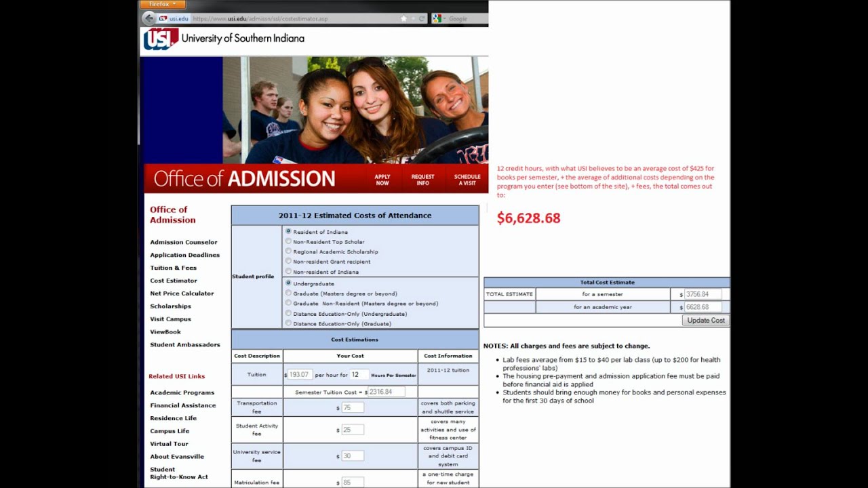This screenshot has width=868, height=488.
Task: Open the Firefox menu button
Action: [x=162, y=4]
